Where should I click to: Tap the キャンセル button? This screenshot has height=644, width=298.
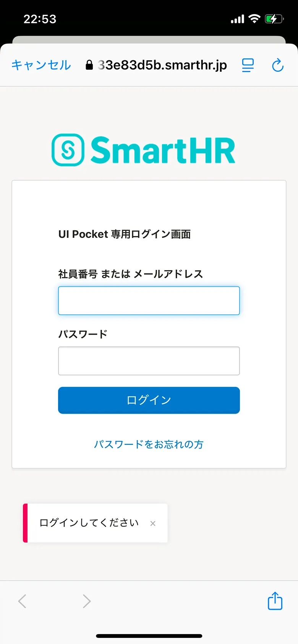[40, 65]
